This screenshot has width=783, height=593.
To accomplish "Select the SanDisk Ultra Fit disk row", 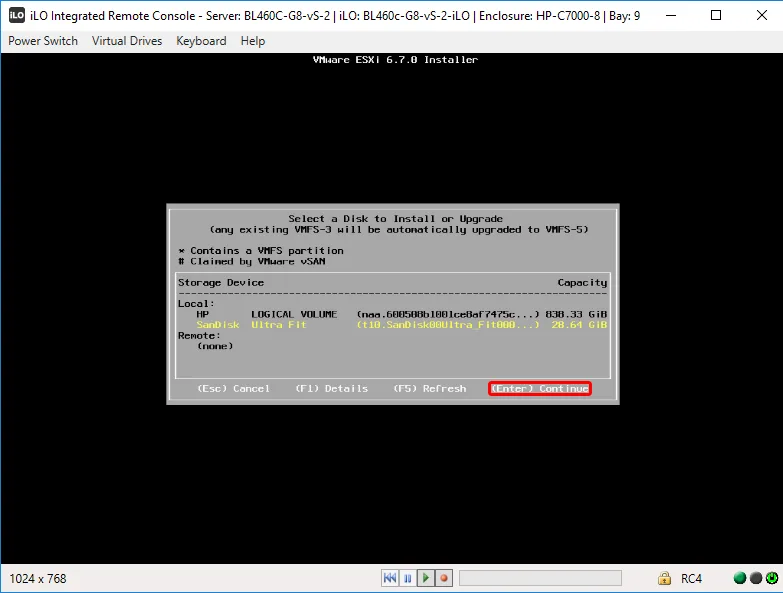I will coord(392,324).
